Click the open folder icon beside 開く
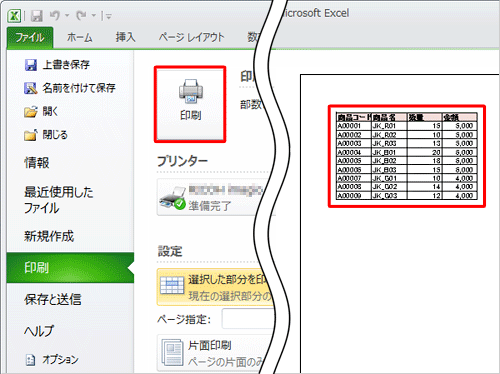 [x=31, y=112]
